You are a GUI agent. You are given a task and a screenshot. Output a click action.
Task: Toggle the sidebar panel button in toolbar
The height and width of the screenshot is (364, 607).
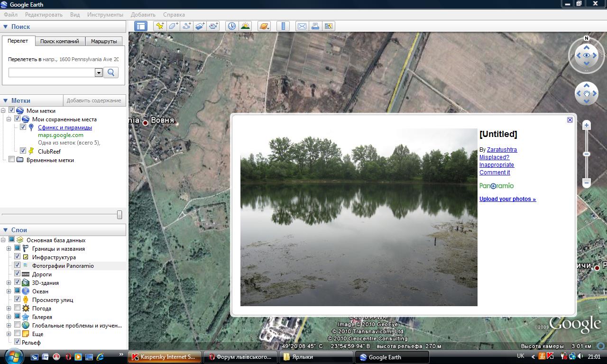click(x=141, y=26)
